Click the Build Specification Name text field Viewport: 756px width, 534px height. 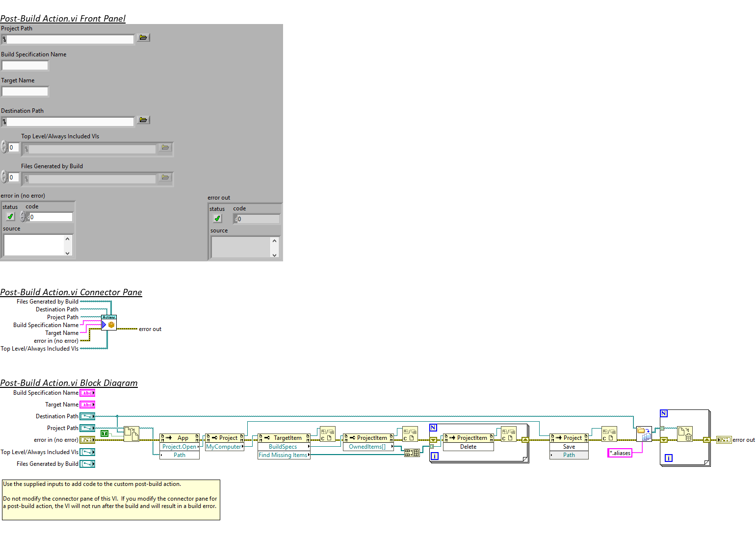coord(25,65)
